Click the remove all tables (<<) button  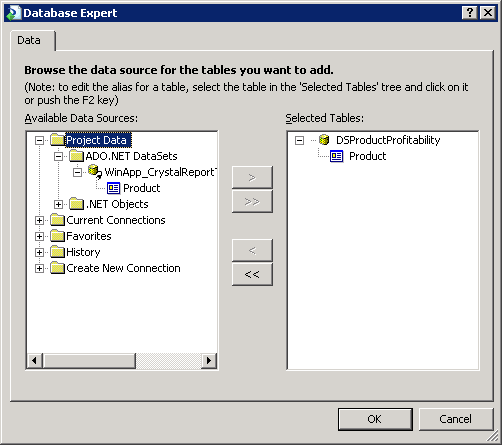pos(252,274)
